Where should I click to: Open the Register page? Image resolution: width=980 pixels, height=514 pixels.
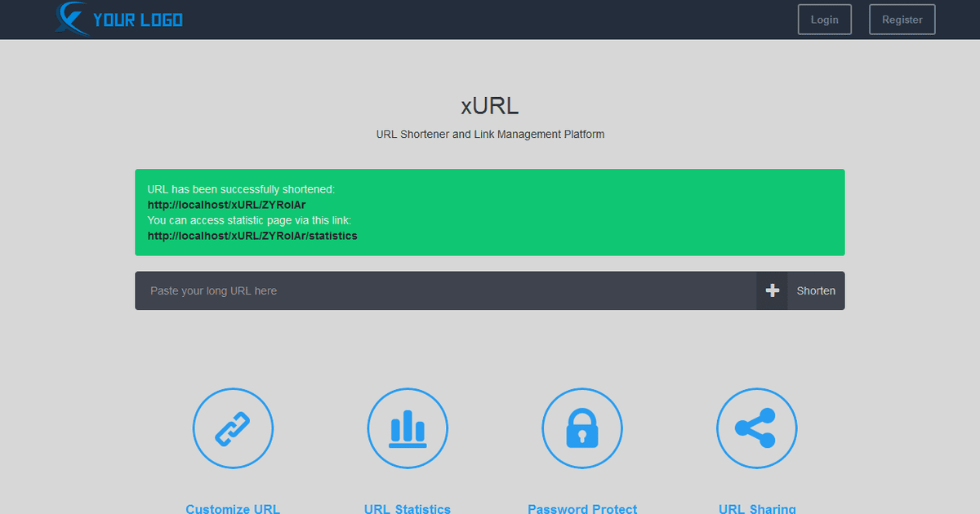tap(902, 20)
